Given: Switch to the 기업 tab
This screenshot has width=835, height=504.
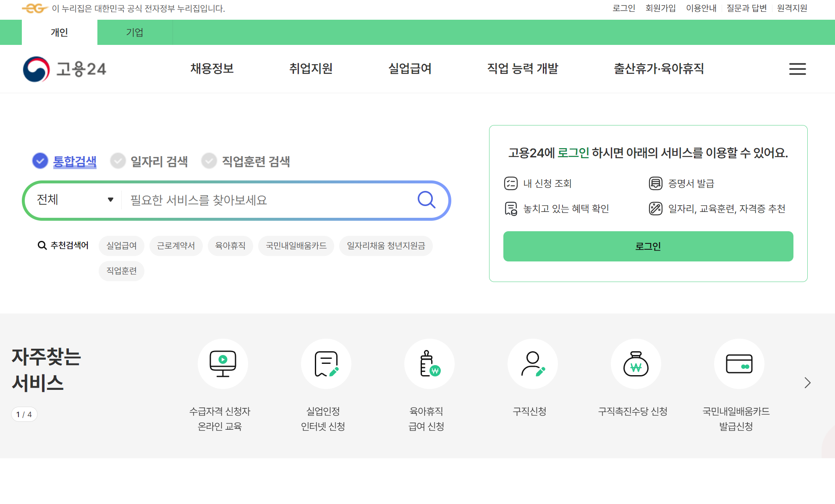Looking at the screenshot, I should [135, 32].
